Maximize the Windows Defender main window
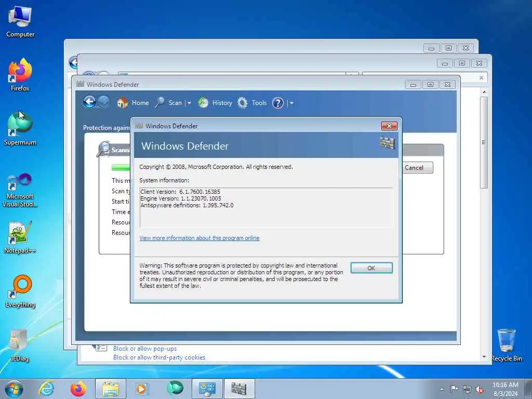 [430, 85]
